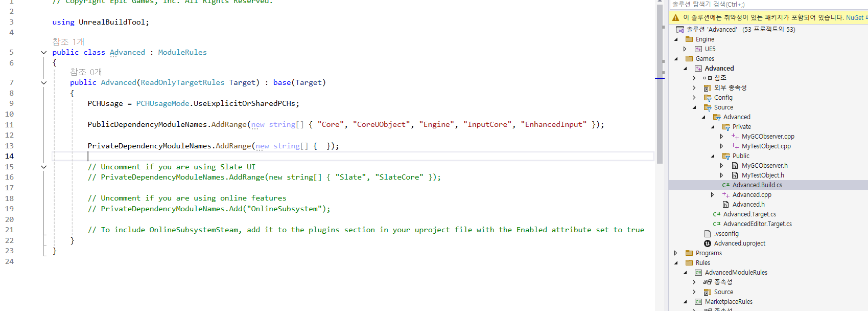
Task: Click the yellow NuGet vulnerability warning icon
Action: coord(676,17)
